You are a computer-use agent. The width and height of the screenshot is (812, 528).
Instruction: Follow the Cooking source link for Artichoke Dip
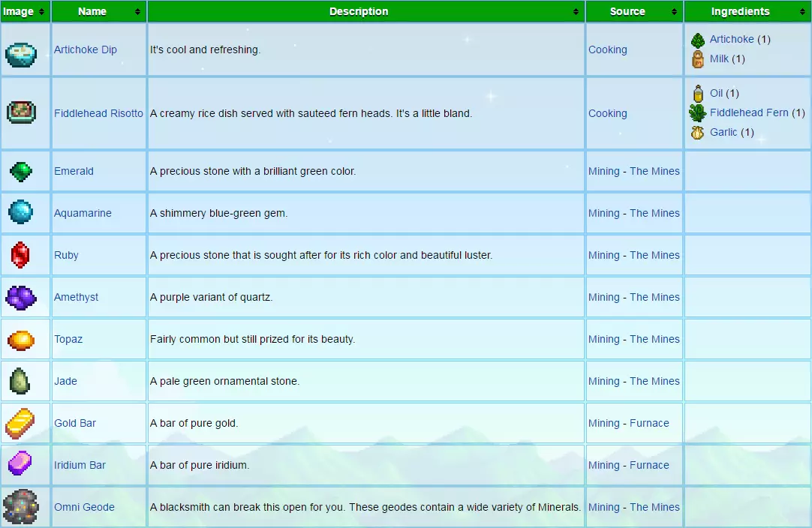click(607, 49)
